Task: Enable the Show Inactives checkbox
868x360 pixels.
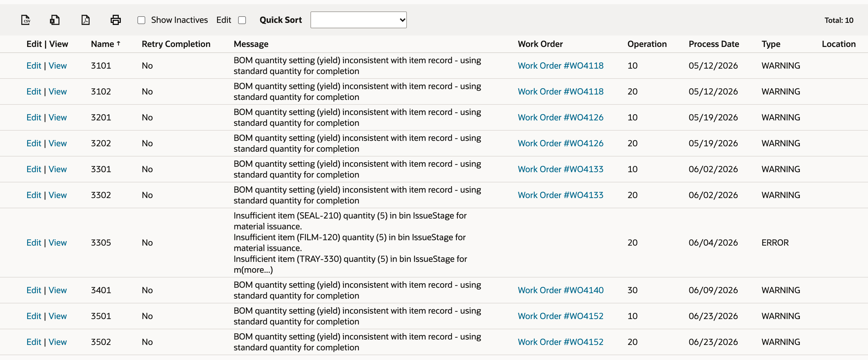Action: 142,20
